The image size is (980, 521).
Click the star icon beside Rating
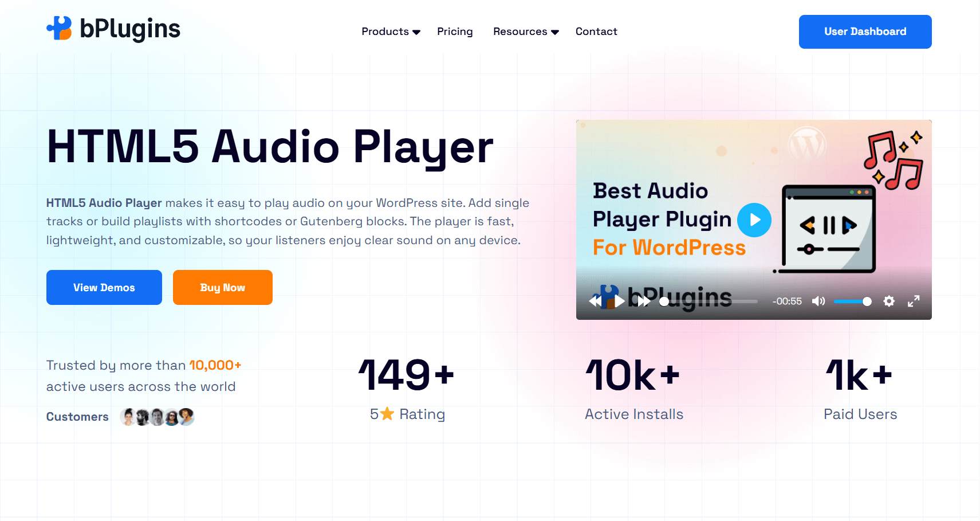point(387,413)
